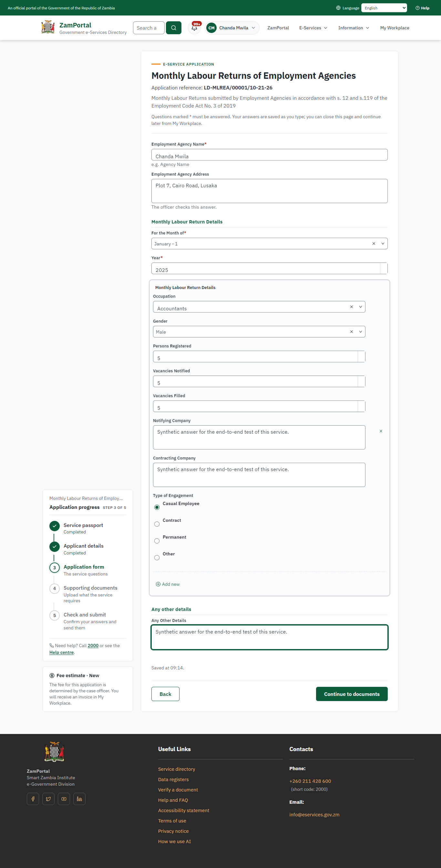Click the Add new plus icon
This screenshot has width=441, height=868.
point(158,584)
